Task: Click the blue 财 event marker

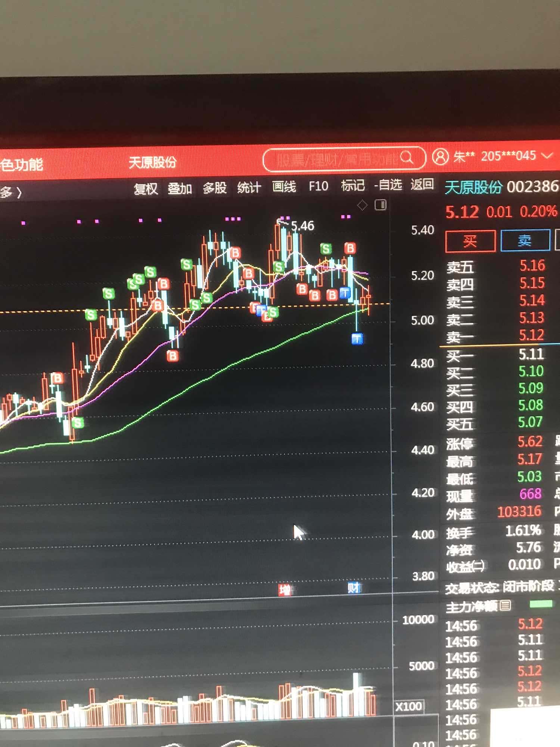Action: click(354, 588)
